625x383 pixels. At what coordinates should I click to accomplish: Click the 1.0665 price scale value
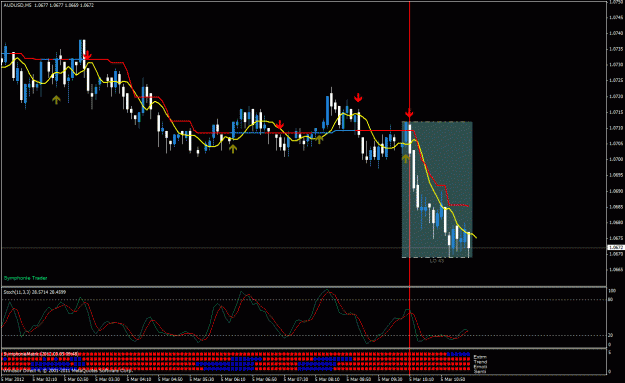616,269
